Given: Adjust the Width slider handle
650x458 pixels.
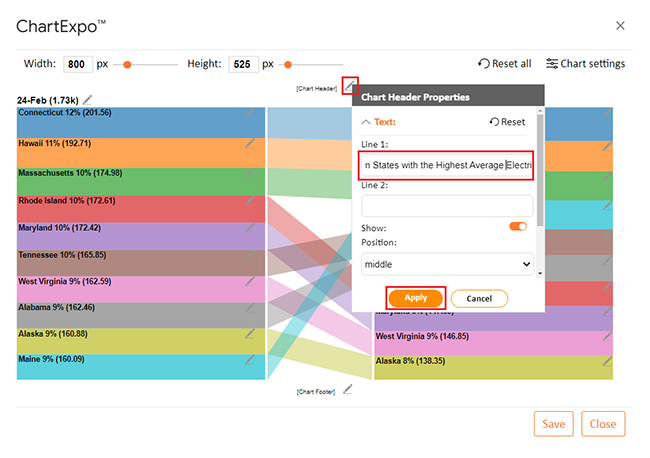Looking at the screenshot, I should pos(128,65).
